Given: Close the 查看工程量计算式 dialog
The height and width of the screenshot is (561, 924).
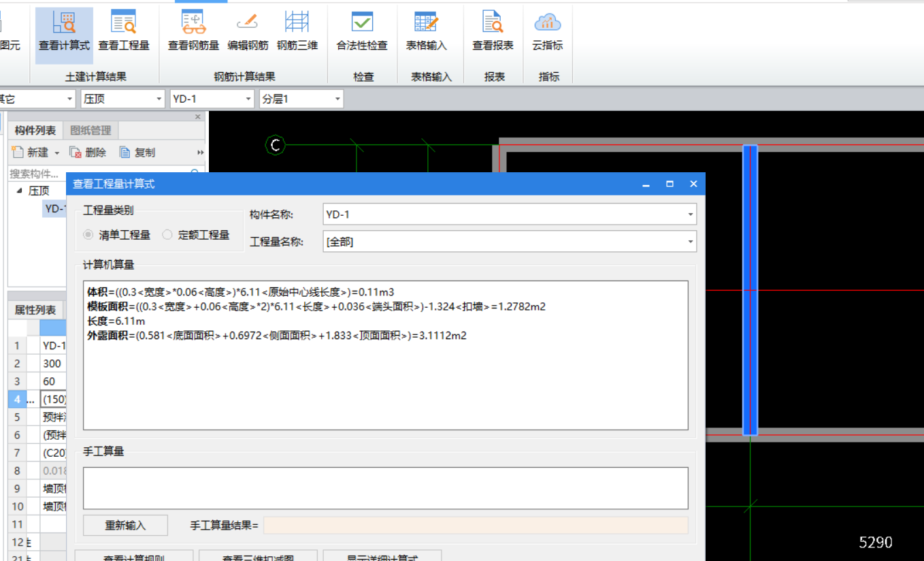Looking at the screenshot, I should (693, 184).
